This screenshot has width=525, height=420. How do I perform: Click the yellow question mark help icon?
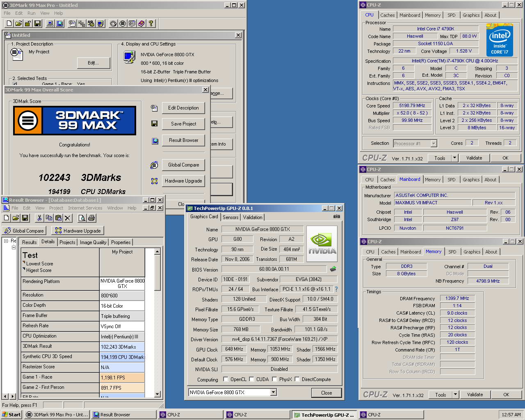[x=151, y=23]
